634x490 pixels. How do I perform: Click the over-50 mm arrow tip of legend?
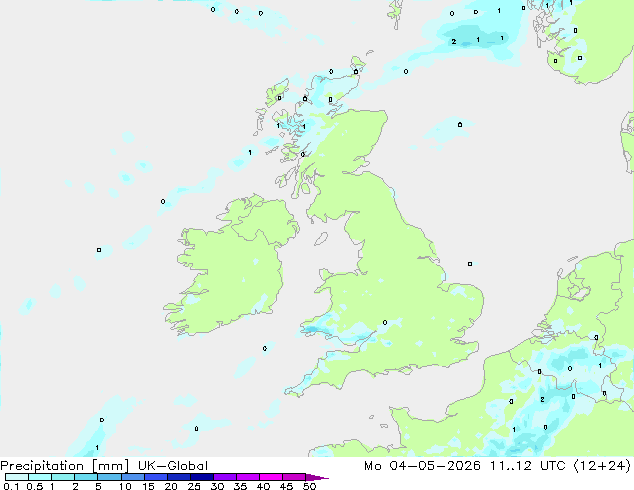pos(317,477)
